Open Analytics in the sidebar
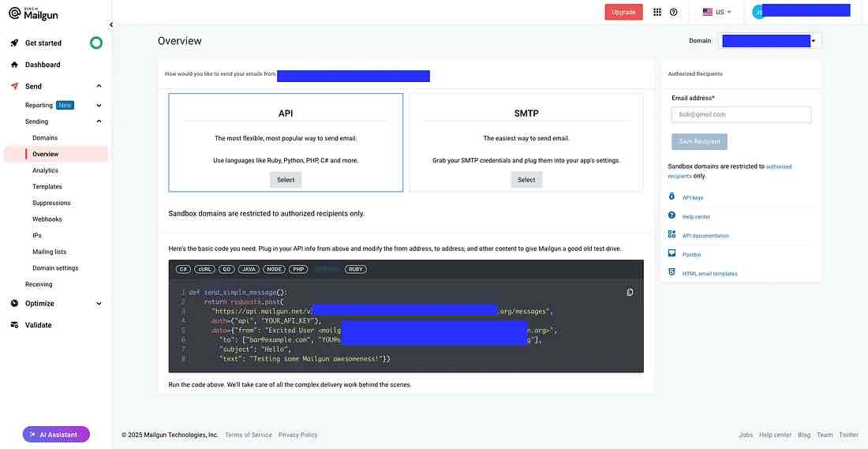 coord(46,170)
